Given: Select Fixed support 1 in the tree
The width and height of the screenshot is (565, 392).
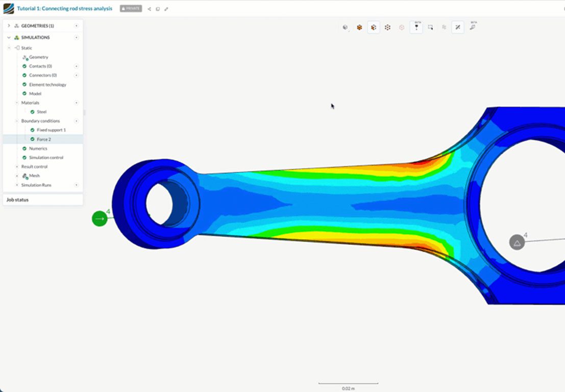Looking at the screenshot, I should (x=51, y=130).
